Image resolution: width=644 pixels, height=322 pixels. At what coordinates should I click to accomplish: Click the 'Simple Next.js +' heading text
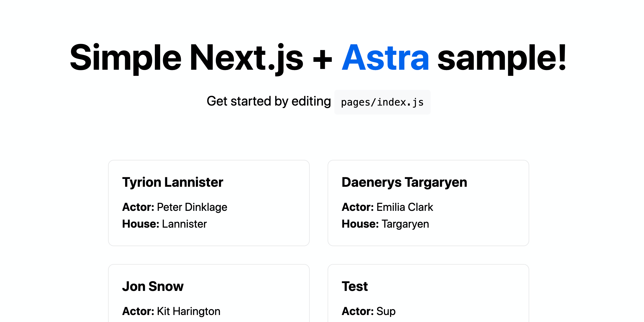click(200, 58)
